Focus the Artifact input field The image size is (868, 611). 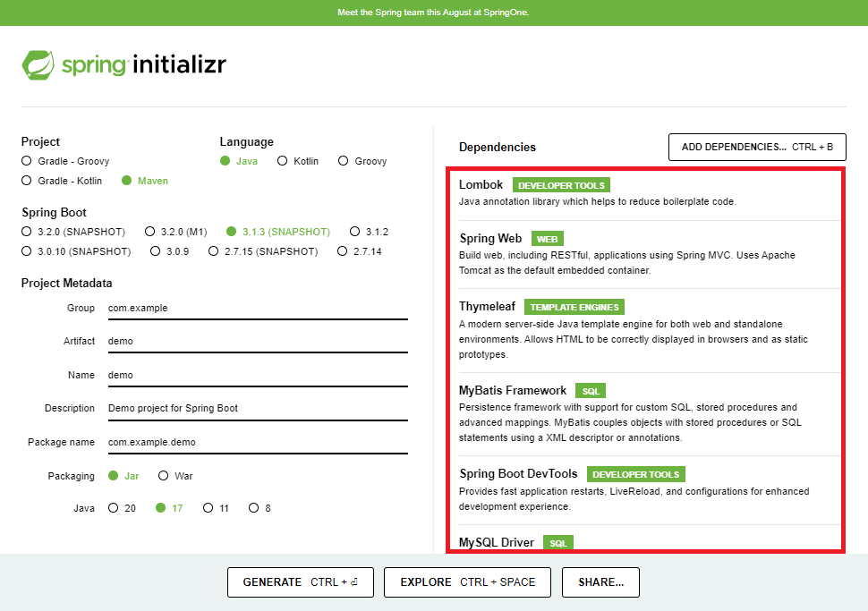258,342
